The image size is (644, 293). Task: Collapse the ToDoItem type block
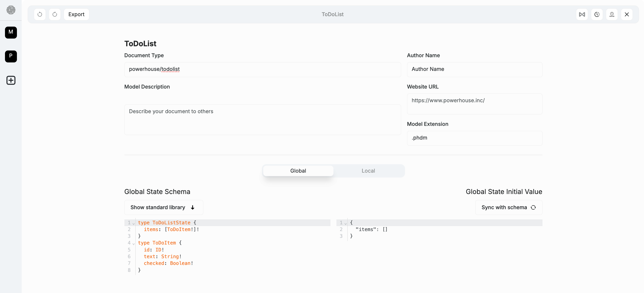pyautogui.click(x=134, y=244)
